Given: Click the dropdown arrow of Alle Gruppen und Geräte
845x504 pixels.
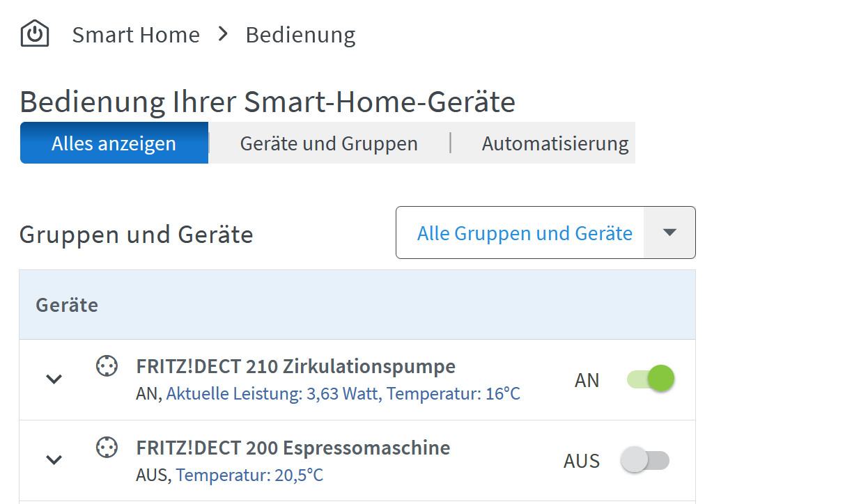Looking at the screenshot, I should point(669,233).
